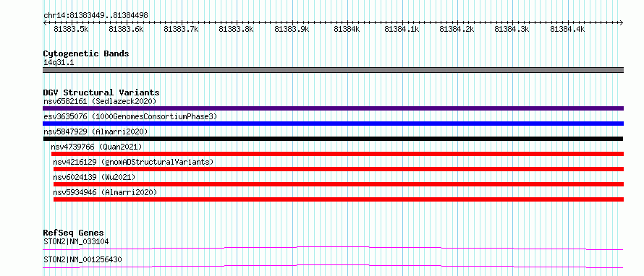Click the 81384.1k ruler tick label
This screenshot has height=276, width=644.
pyautogui.click(x=402, y=29)
